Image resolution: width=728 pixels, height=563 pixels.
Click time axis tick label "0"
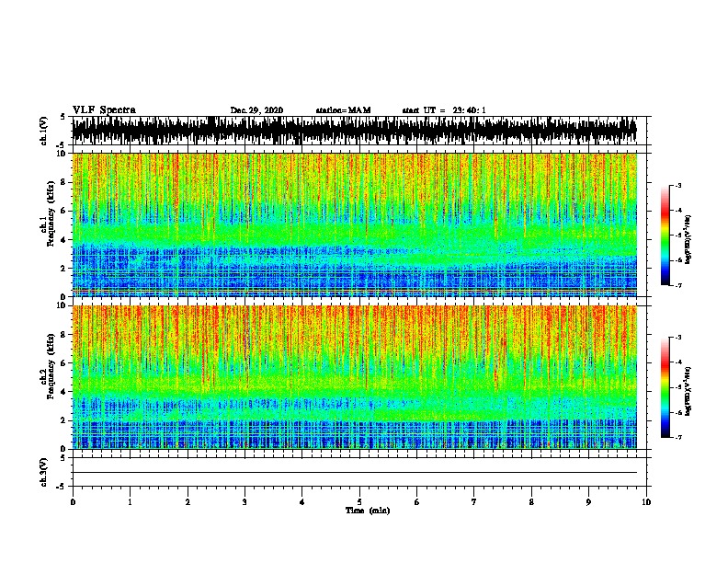[73, 502]
